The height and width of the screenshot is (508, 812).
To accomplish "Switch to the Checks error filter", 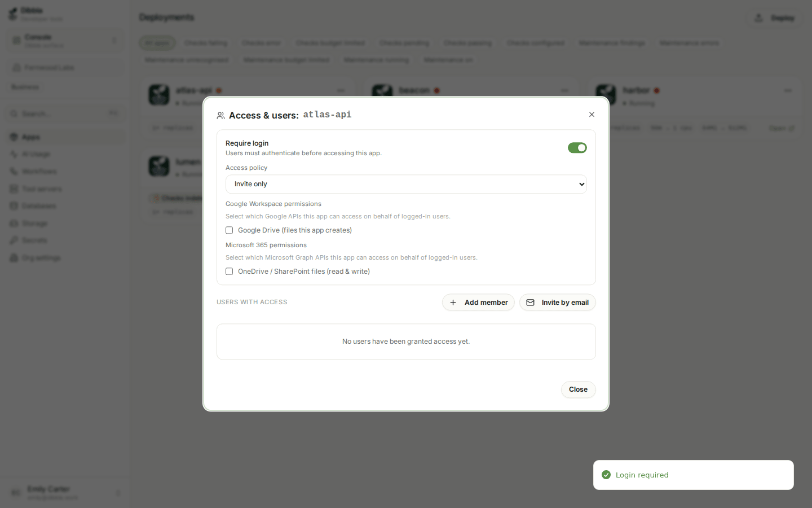I will (262, 43).
